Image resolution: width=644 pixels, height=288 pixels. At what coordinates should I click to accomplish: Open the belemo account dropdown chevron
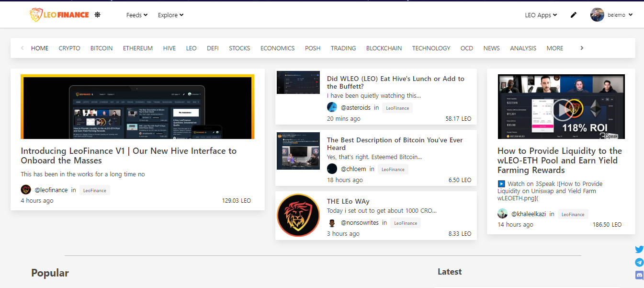(x=631, y=15)
